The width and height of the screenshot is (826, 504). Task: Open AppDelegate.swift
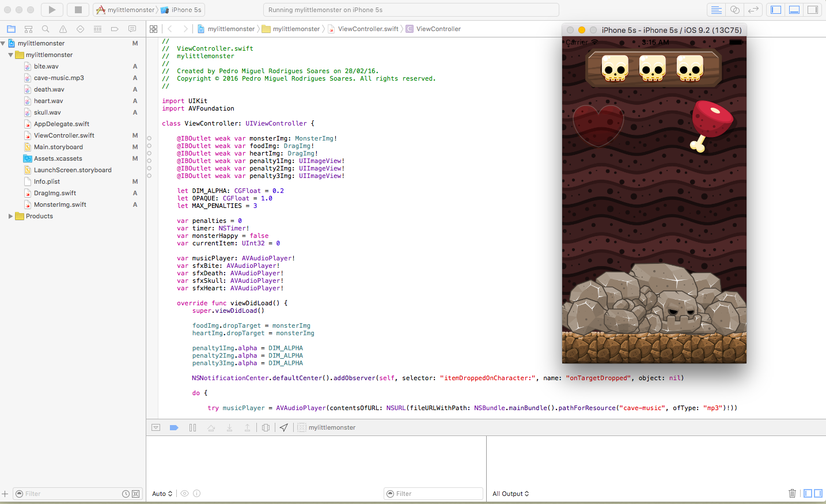tap(62, 124)
